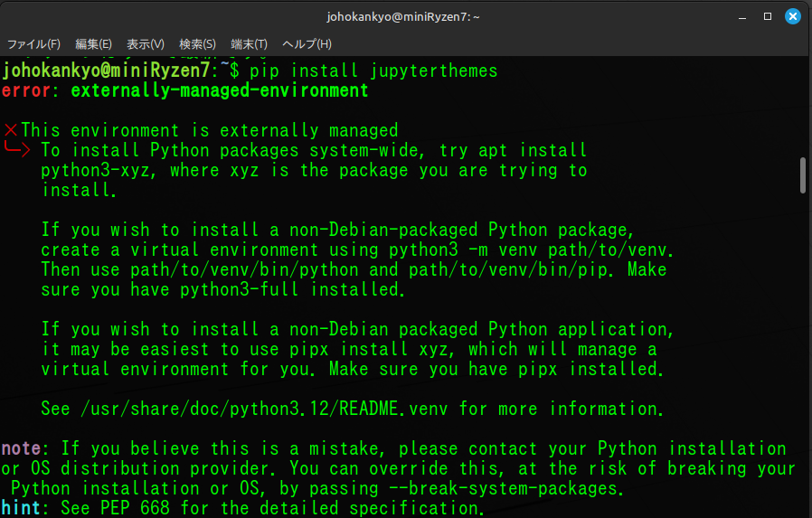Click the window title 'johokankyo@miniRyzen7: ~'

[x=404, y=16]
